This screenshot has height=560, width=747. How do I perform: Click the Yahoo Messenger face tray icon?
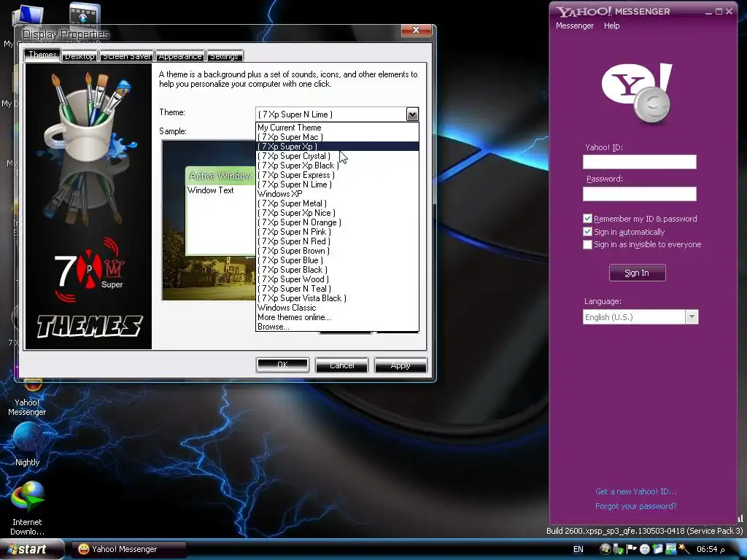coord(645,549)
